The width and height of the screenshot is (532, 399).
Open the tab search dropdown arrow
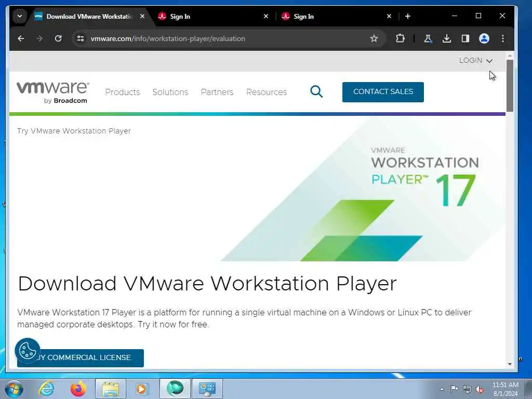click(x=20, y=16)
